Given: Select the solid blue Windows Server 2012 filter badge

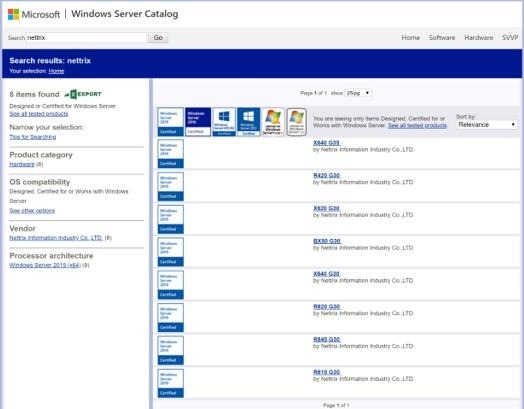Looking at the screenshot, I should click(248, 122).
